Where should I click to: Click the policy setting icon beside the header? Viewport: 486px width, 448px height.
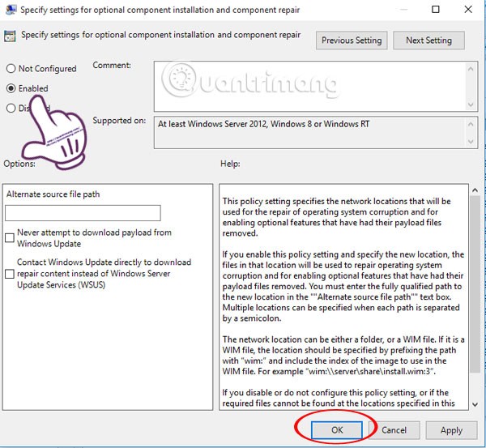pos(11,37)
